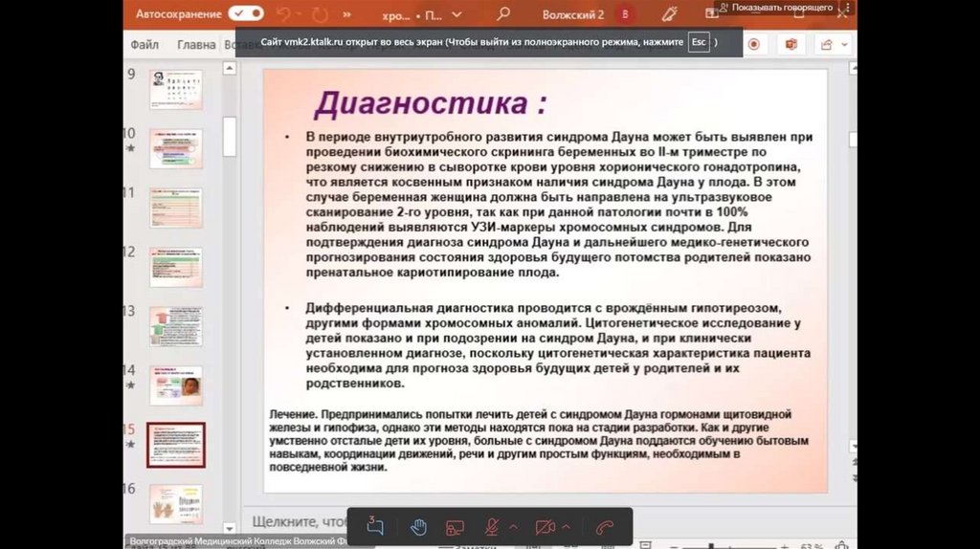
Task: Switch to the Главная ribbon tab
Action: [196, 44]
